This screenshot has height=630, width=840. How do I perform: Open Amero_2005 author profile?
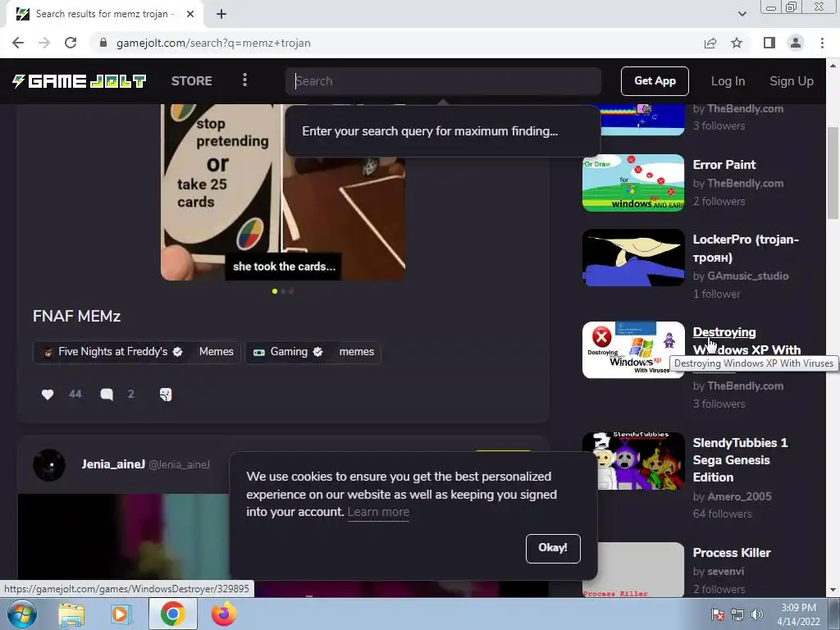click(739, 496)
